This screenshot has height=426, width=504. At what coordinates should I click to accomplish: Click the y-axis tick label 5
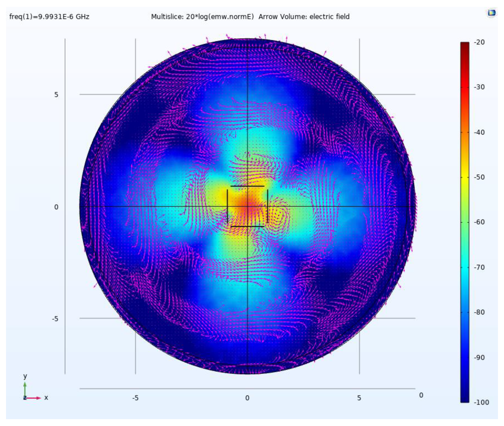(56, 95)
